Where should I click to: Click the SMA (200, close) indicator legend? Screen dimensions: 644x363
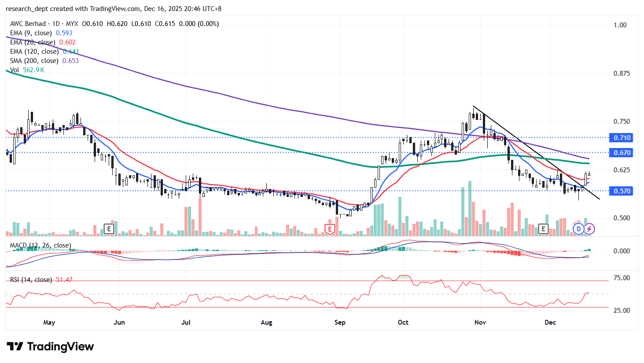click(x=34, y=61)
